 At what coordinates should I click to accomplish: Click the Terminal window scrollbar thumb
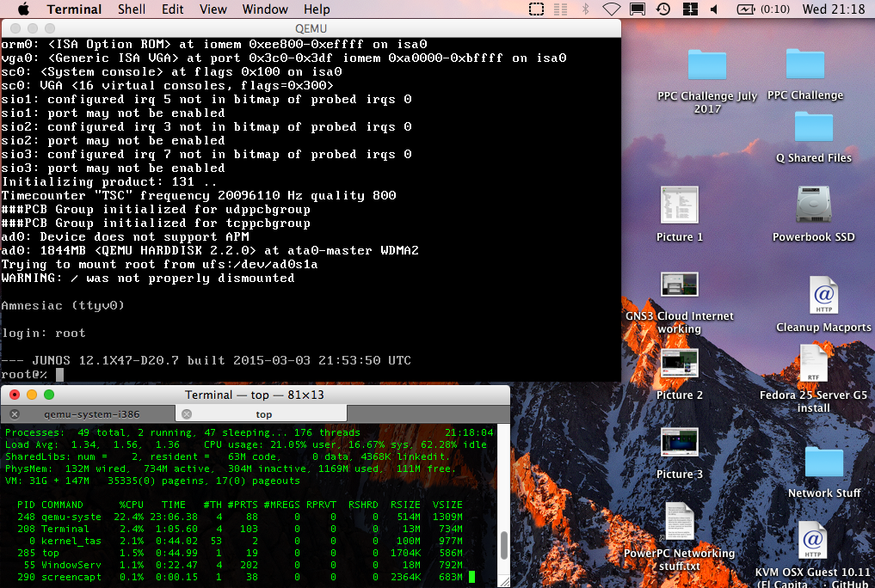click(x=504, y=545)
